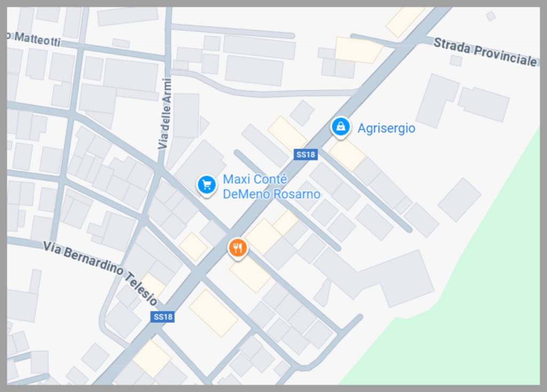The image size is (547, 392).
Task: Click the yellow building left of upper SS18
Action: pos(287,133)
